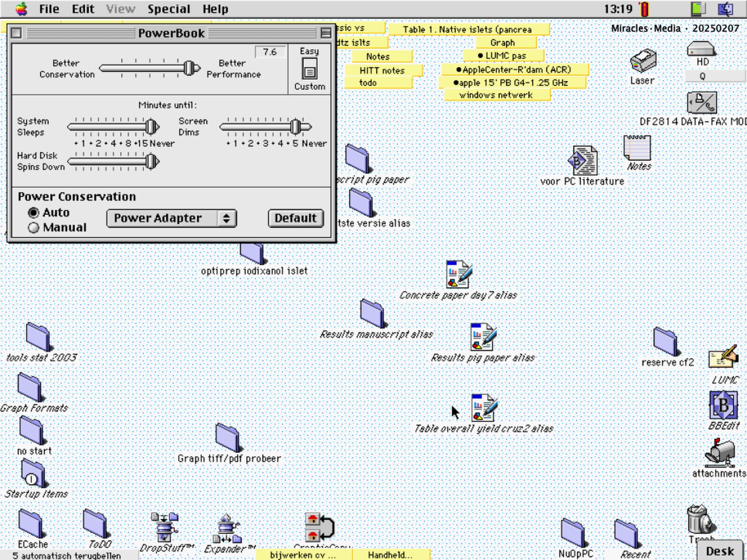Click the Default button

click(x=295, y=218)
